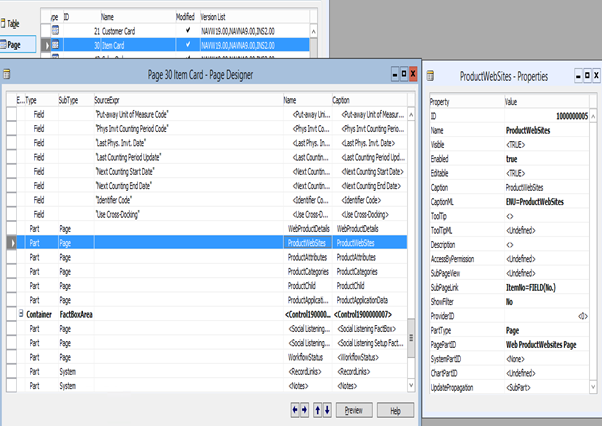Select the 'Identifier Code' SourceExpr cell
This screenshot has height=426, width=602.
[x=188, y=200]
